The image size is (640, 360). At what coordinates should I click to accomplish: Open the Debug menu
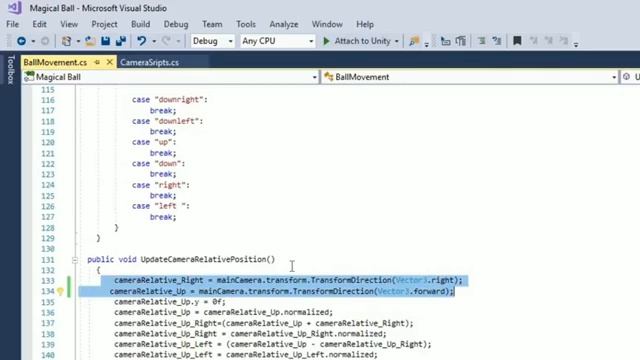pyautogui.click(x=176, y=24)
